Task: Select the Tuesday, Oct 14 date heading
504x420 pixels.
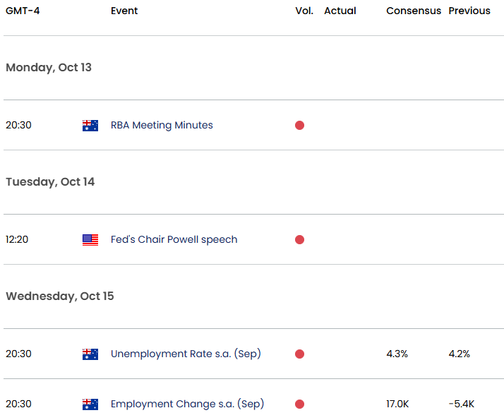Action: coord(50,182)
